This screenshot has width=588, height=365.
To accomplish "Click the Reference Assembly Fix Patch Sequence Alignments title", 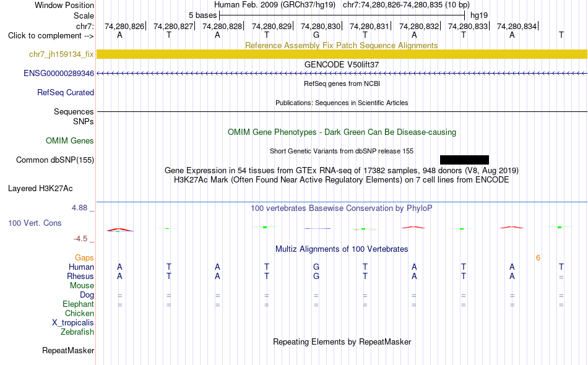I will 341,45.
